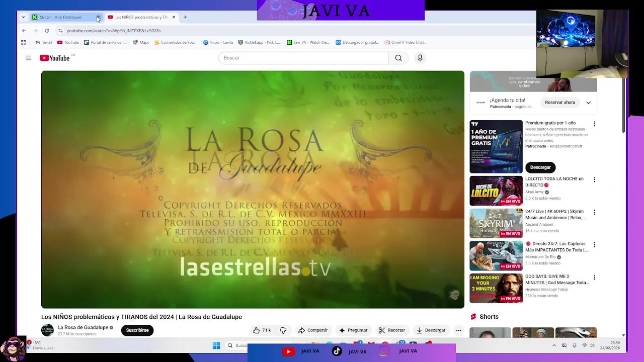
Task: Open options for GOD SAYS video
Action: pos(594,277)
